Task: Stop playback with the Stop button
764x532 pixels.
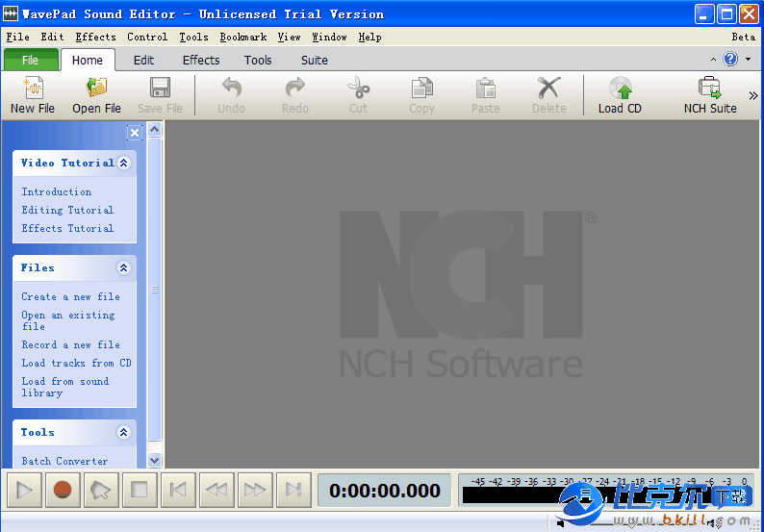Action: click(140, 490)
